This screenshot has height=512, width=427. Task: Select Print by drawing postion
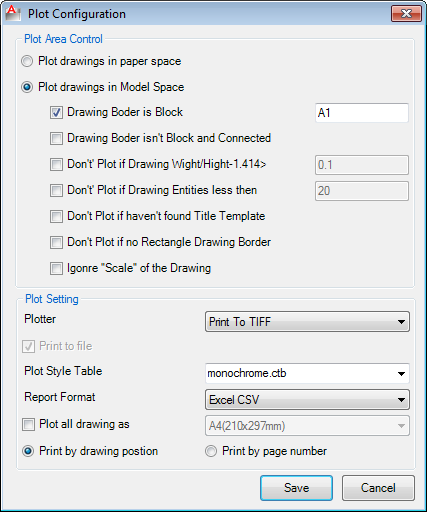pos(28,451)
